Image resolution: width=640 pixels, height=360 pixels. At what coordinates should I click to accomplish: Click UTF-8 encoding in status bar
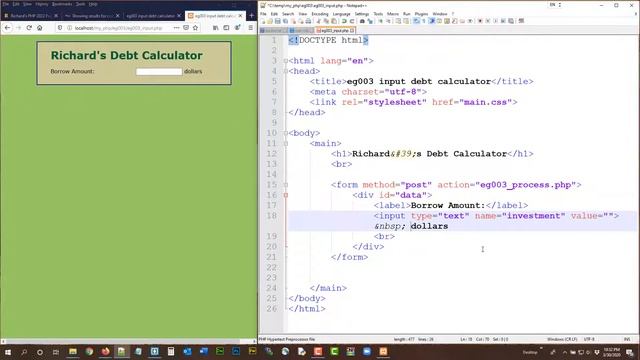click(589, 339)
